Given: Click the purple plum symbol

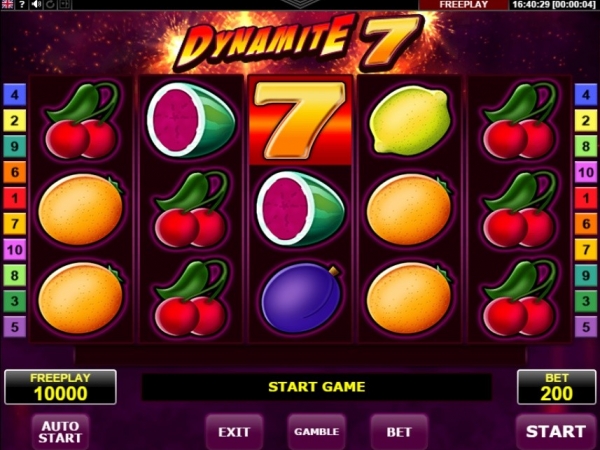Looking at the screenshot, I should (301, 298).
